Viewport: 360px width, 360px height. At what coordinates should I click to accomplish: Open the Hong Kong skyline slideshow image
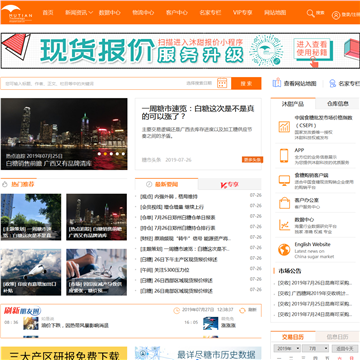click(x=64, y=134)
